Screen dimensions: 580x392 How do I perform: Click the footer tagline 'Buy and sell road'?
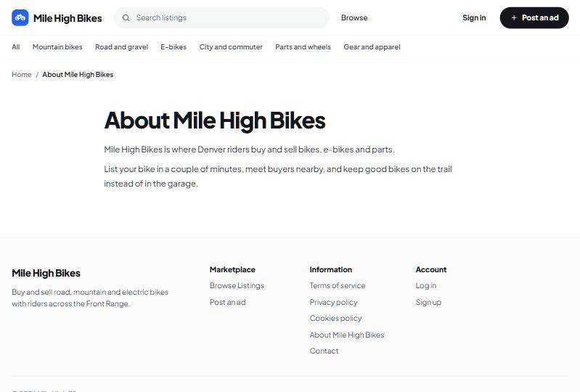[90, 298]
